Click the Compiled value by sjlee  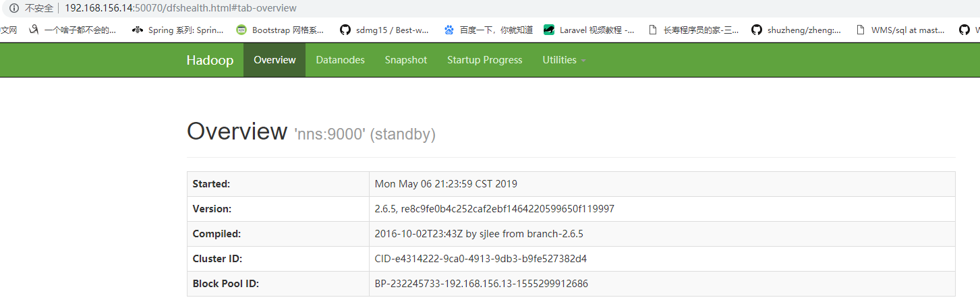point(479,234)
